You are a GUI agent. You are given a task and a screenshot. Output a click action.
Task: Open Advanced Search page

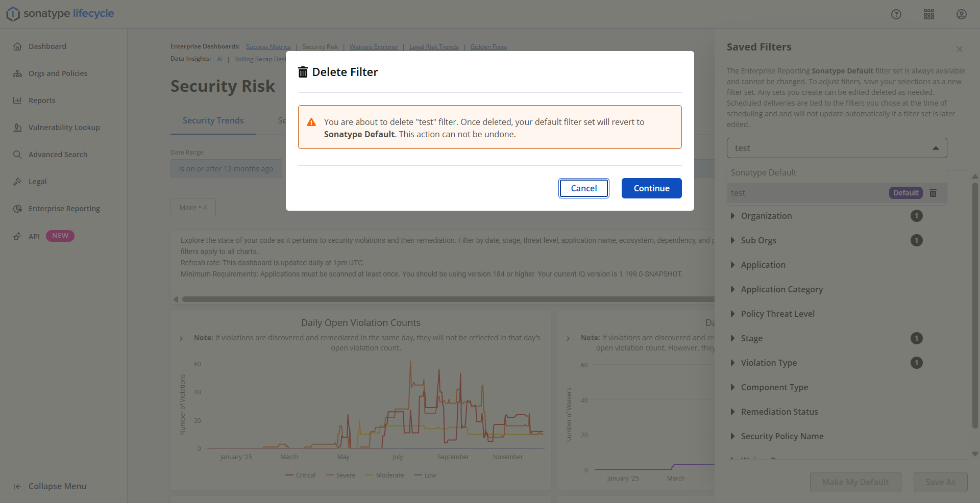coord(58,155)
